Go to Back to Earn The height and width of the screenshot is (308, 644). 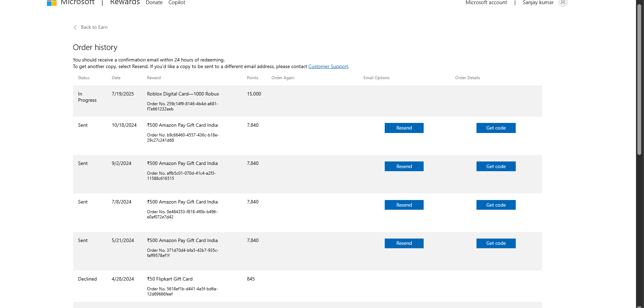[94, 27]
